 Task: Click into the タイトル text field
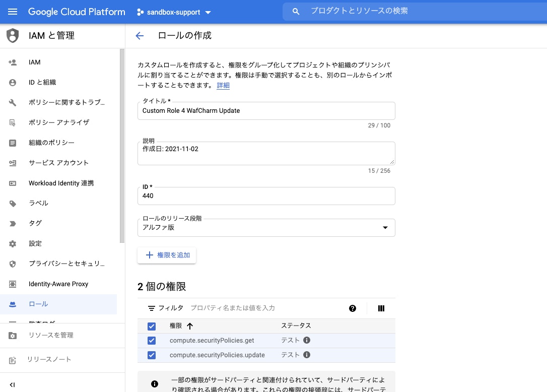pyautogui.click(x=266, y=111)
